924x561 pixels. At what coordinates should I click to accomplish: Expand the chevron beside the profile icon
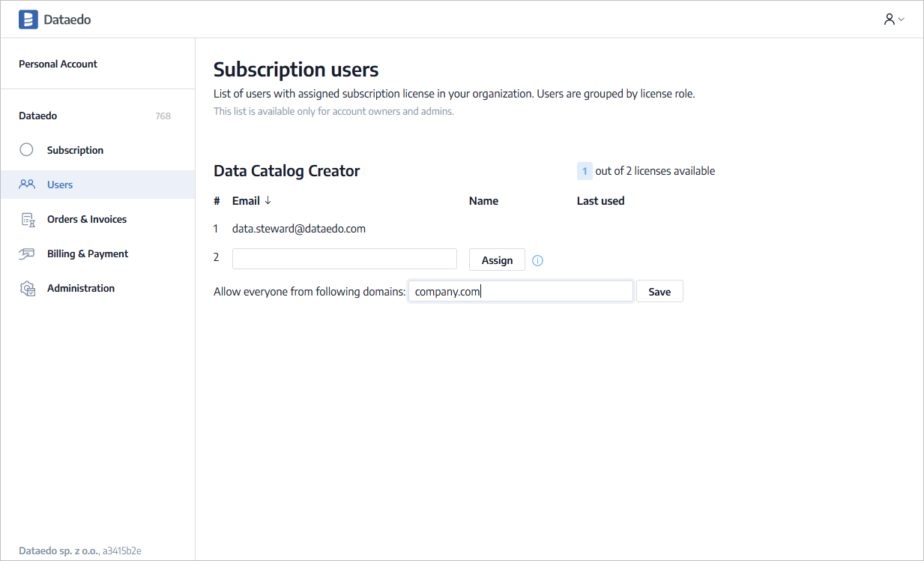tap(902, 19)
